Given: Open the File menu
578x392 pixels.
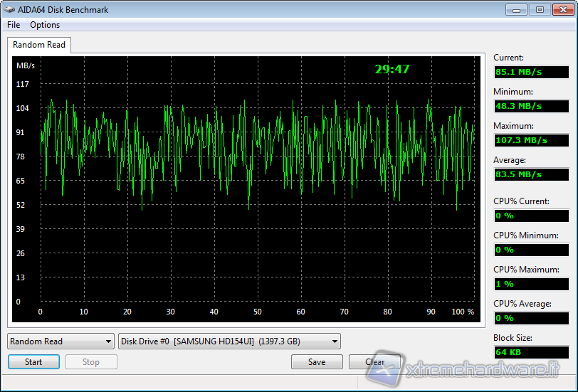Looking at the screenshot, I should (14, 25).
